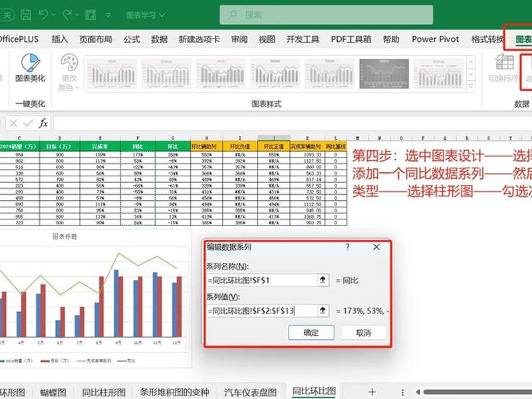Select the 同比环比图 sheet tab
The height and width of the screenshot is (399, 532).
(314, 391)
